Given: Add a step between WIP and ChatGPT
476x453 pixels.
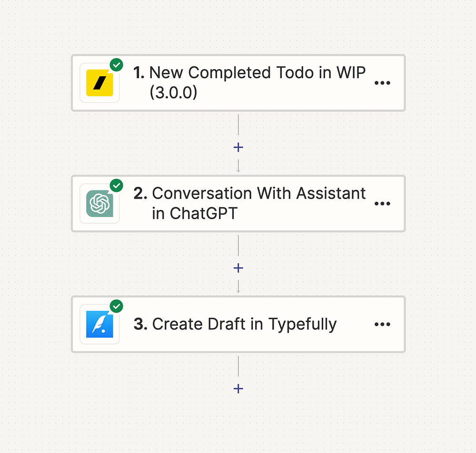Looking at the screenshot, I should pos(238,147).
